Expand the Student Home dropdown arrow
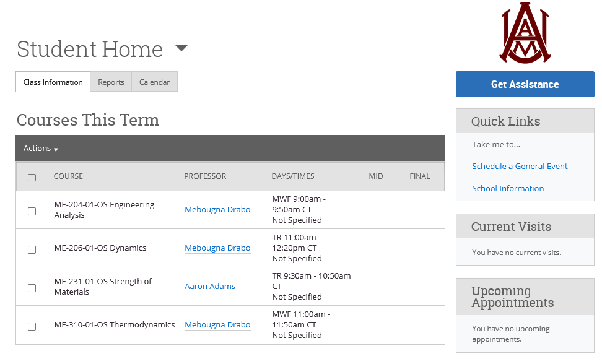This screenshot has height=364, width=602. click(x=181, y=48)
